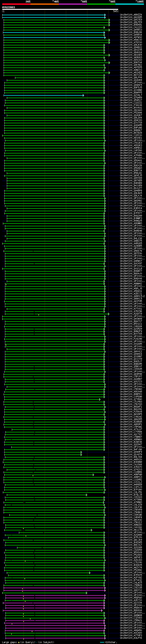The width and height of the screenshot is (146, 644).
Task: Click hit label UniRef100_A1DMH7
Action: [131, 379]
